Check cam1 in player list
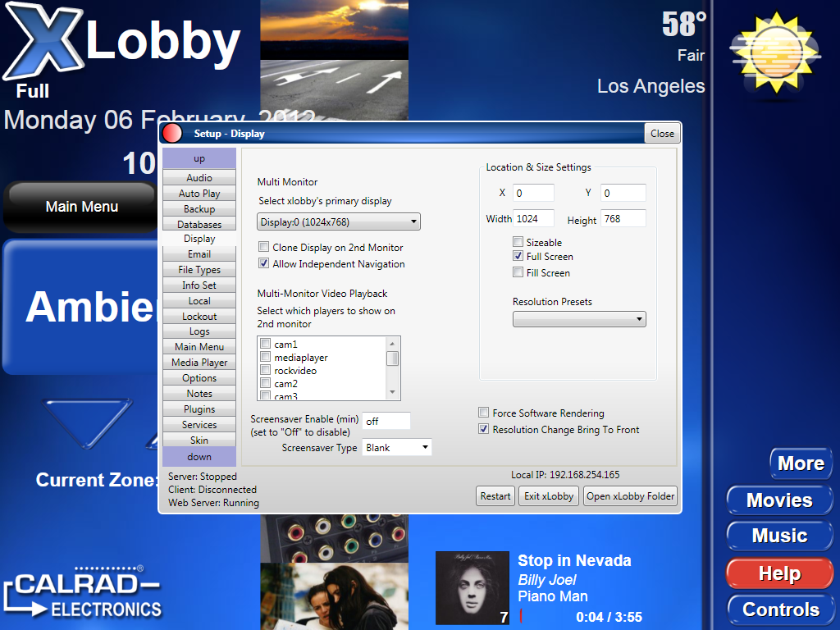 [265, 344]
